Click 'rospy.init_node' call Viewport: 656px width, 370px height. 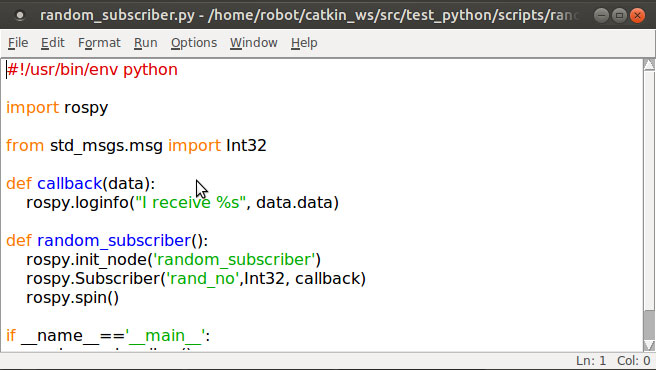click(86, 260)
